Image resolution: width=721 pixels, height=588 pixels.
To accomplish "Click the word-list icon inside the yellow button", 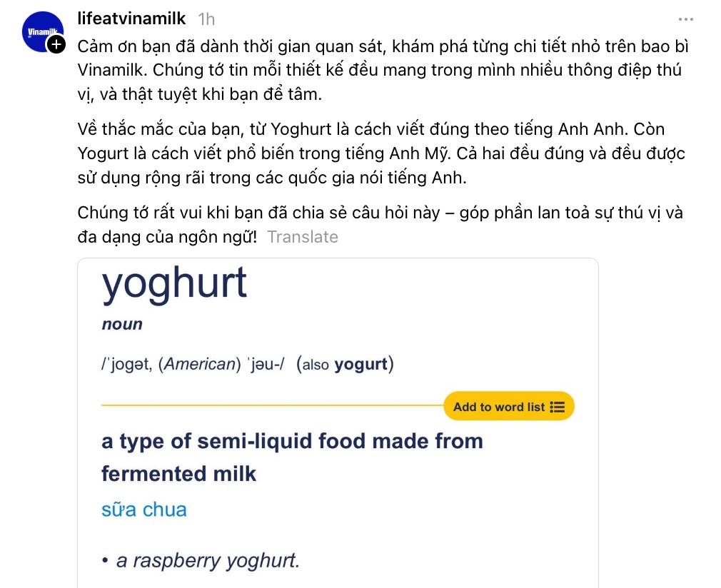I will [557, 406].
